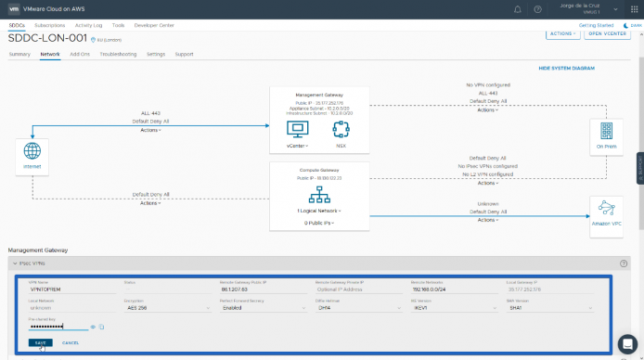Open the Diffie Hellman DH14 dropdown
This screenshot has width=644, height=360.
tap(359, 308)
